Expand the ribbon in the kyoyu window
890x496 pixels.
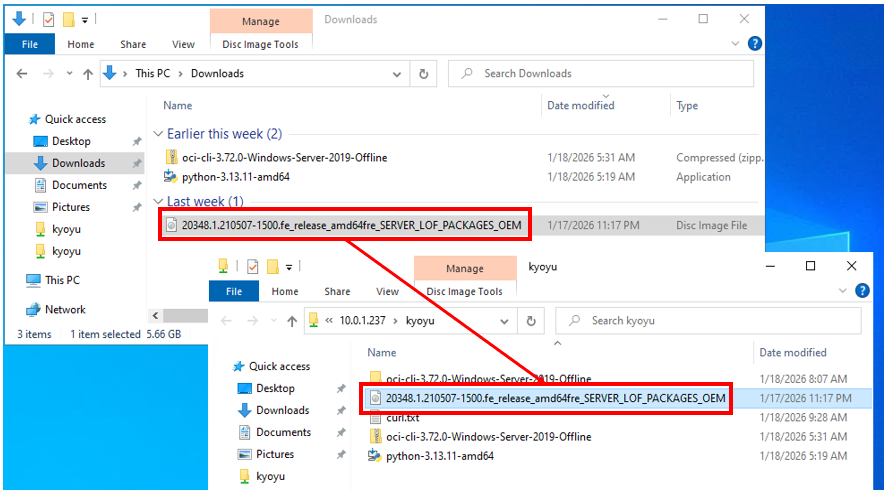[x=841, y=291]
